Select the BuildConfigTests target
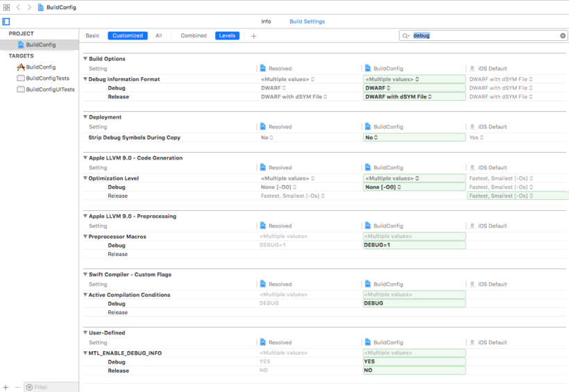 tap(43, 78)
